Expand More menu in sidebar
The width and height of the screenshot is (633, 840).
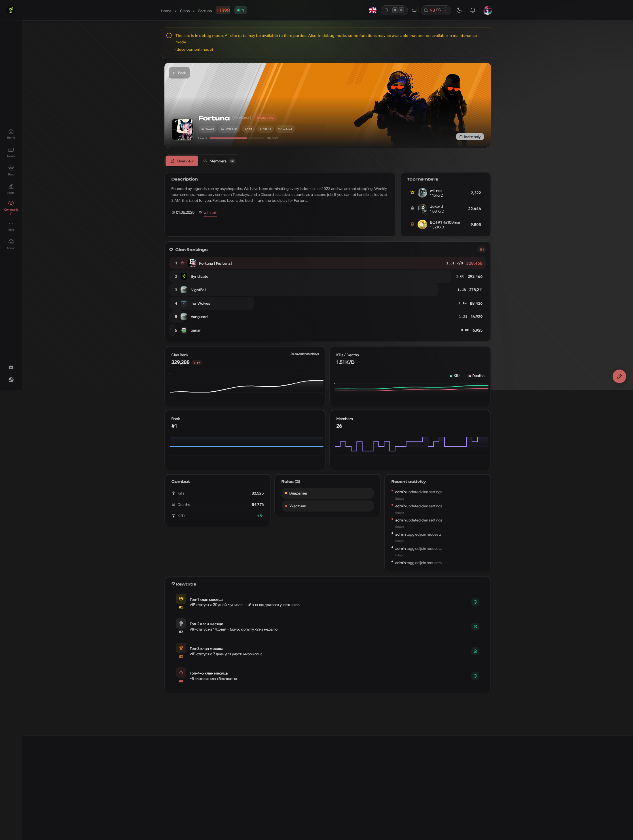11,226
